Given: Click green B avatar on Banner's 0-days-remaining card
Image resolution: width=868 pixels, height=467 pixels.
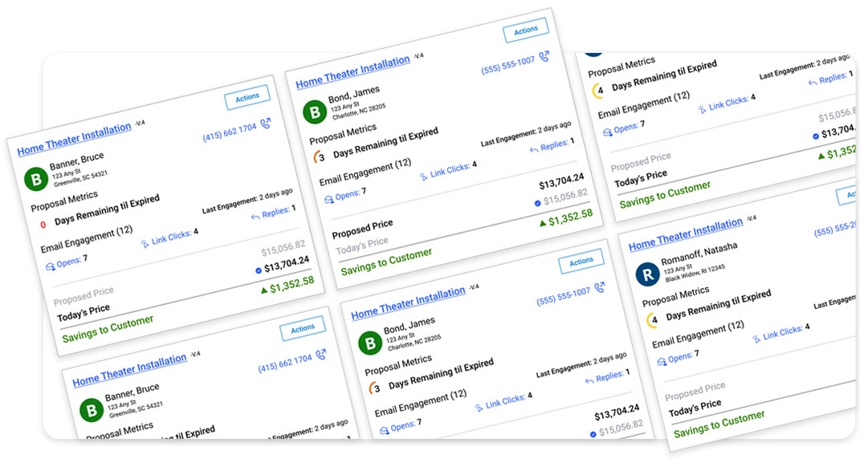Looking at the screenshot, I should pos(35,178).
